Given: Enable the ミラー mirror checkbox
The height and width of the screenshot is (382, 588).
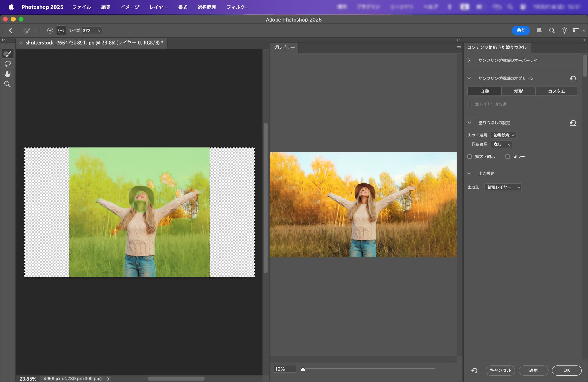Looking at the screenshot, I should click(x=508, y=157).
